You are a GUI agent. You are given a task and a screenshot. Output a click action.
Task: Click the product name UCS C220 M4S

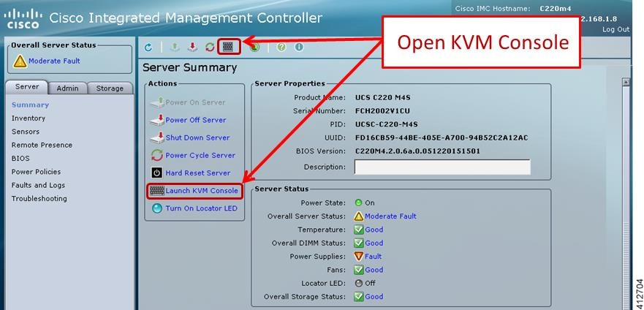coord(383,98)
